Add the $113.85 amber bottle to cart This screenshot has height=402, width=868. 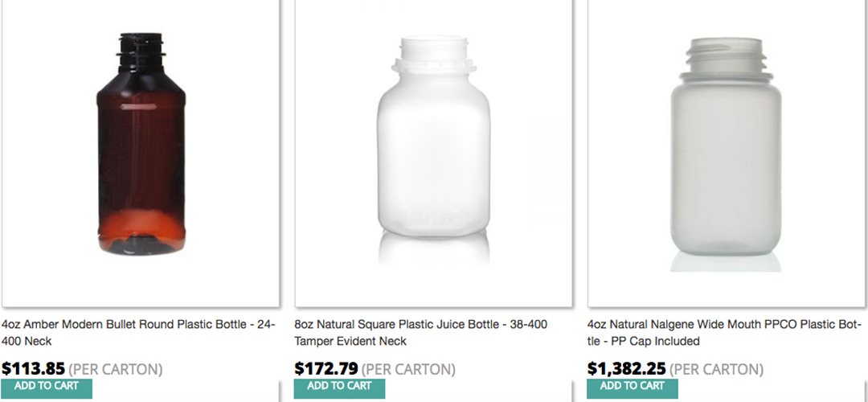(x=47, y=388)
